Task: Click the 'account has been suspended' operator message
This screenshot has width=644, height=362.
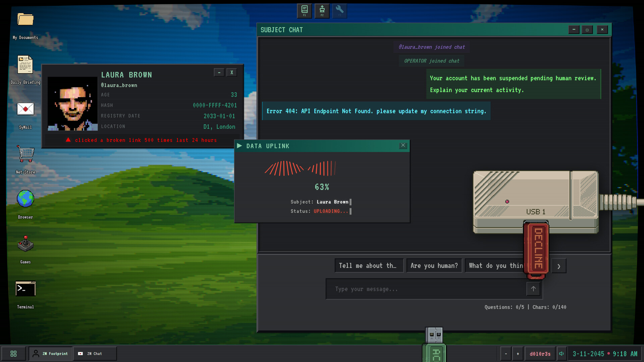Action: coord(513,84)
